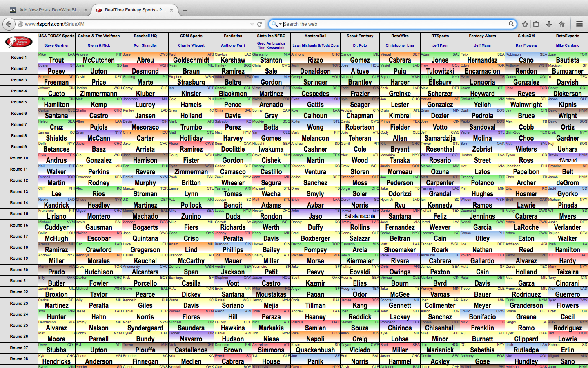Open Ray Flowers team link
The image size is (588, 368).
[x=526, y=46]
